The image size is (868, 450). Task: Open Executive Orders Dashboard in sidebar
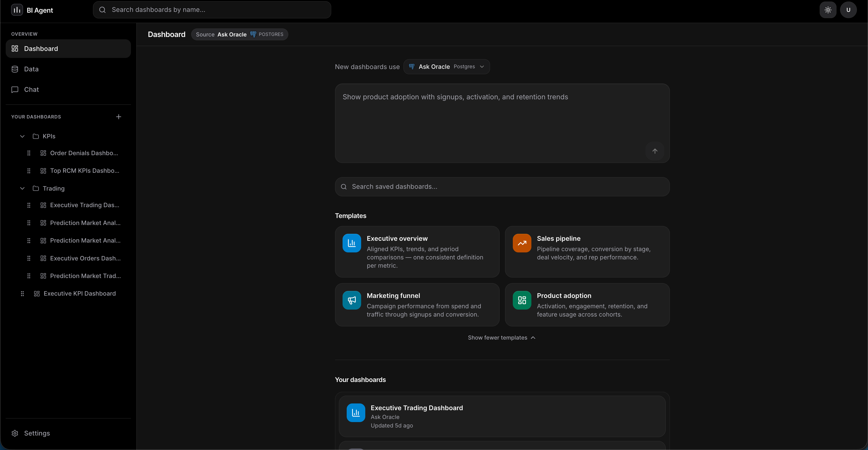85,258
